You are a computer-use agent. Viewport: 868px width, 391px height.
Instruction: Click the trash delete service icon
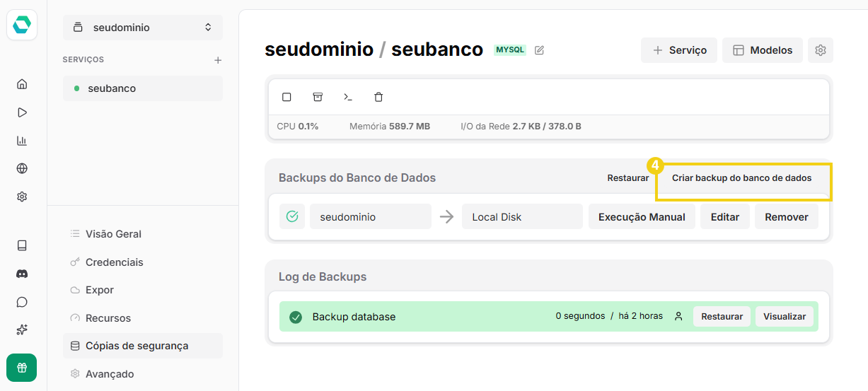point(378,97)
